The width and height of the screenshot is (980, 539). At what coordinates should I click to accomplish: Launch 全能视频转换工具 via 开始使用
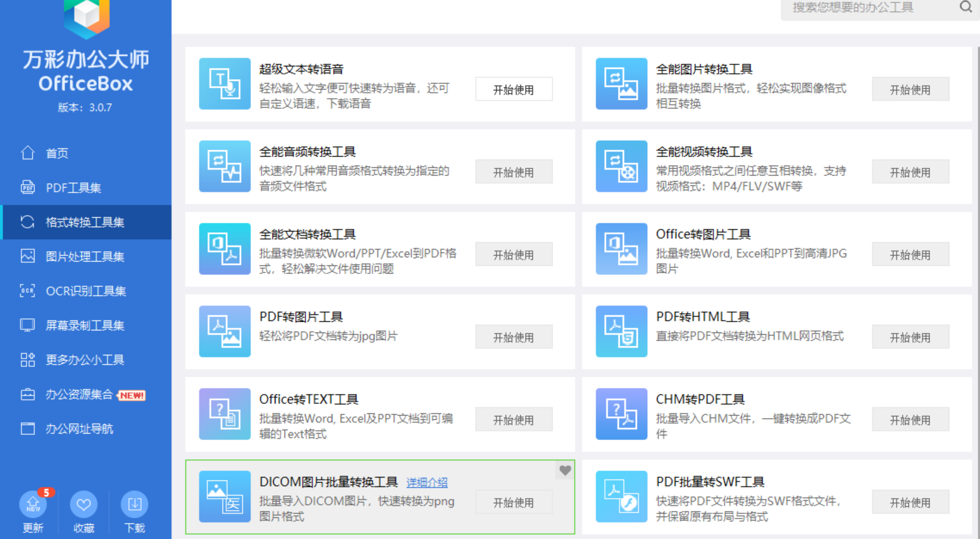[911, 172]
